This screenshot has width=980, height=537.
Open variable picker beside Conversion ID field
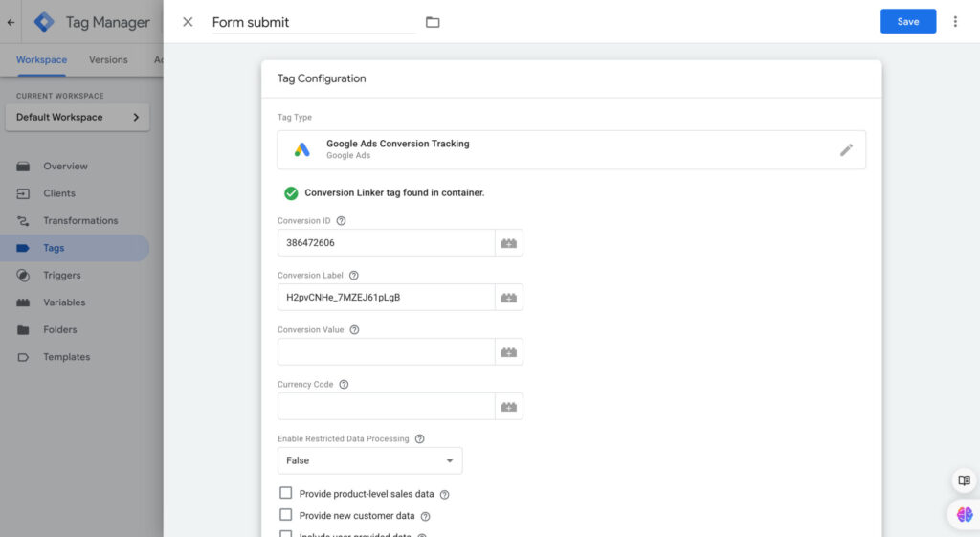pyautogui.click(x=509, y=243)
